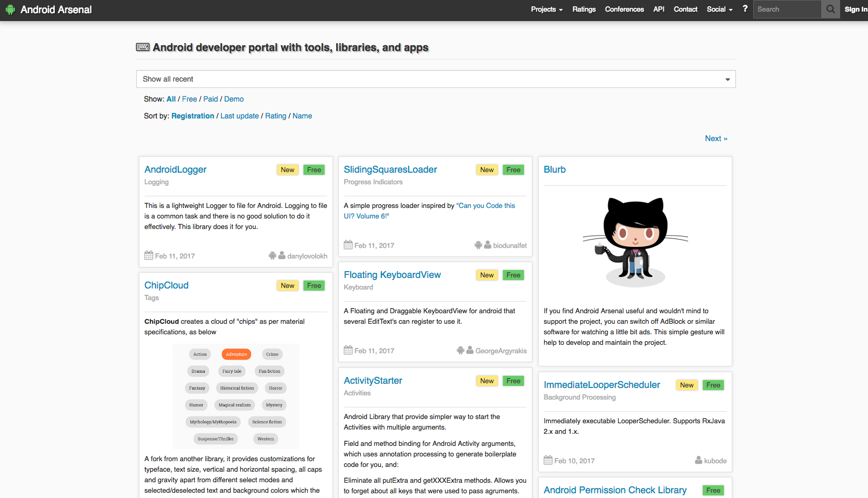The image size is (868, 498).
Task: Sort projects by Name
Action: click(x=302, y=116)
